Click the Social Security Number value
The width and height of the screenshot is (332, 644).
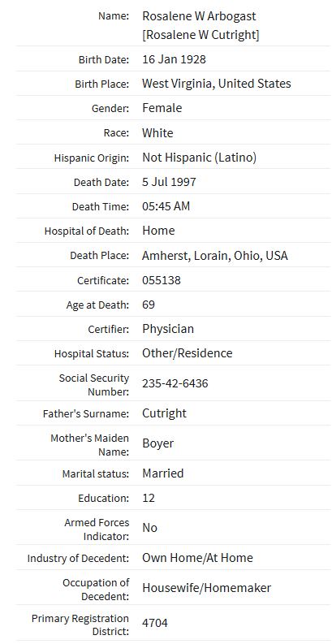[x=175, y=383]
